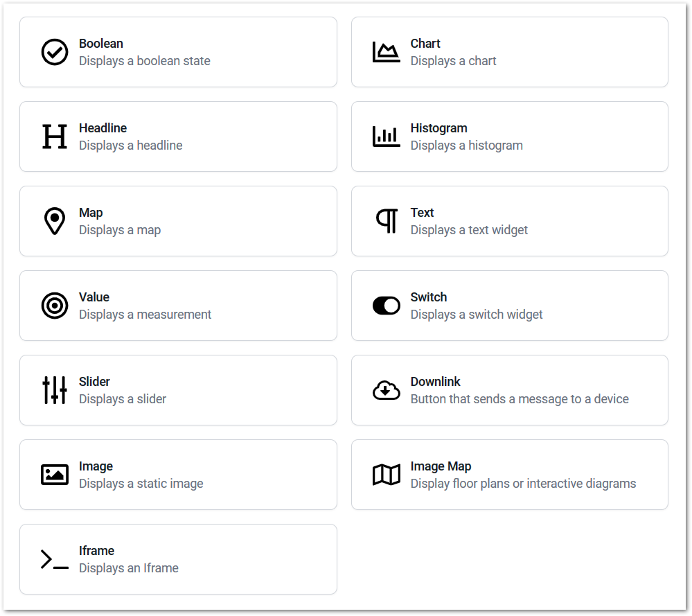Pick the 'Displays a text widget' option
Viewport: 692px width, 616px height.
pyautogui.click(x=510, y=221)
